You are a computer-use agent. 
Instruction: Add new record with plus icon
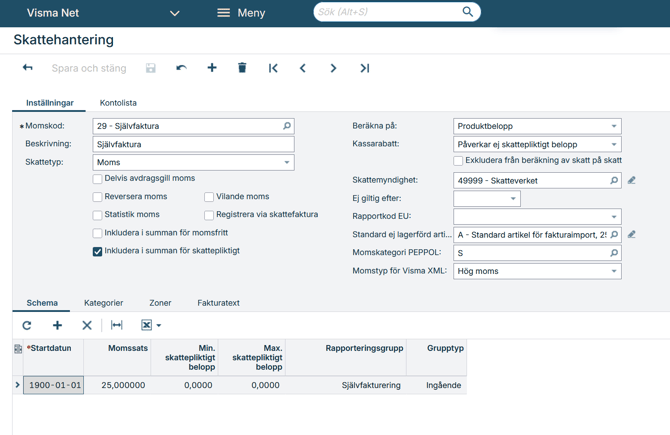click(x=212, y=68)
